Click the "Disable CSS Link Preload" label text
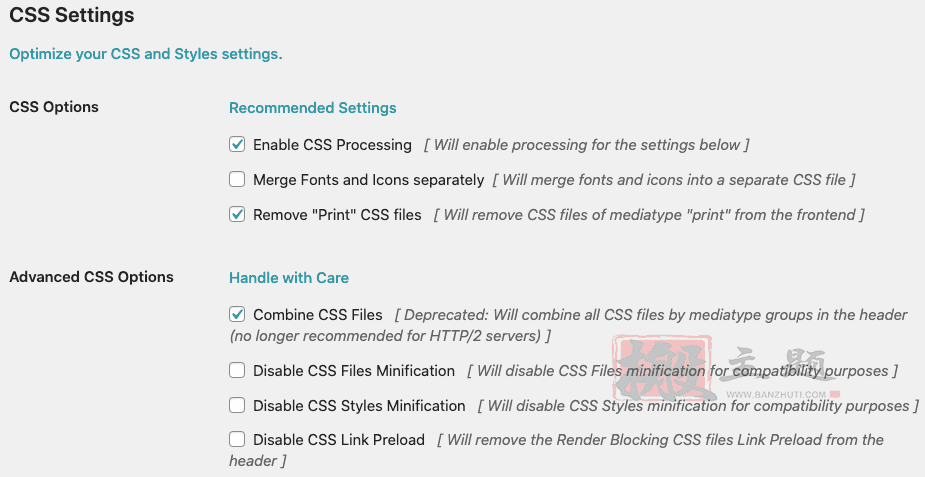The height and width of the screenshot is (477, 925). (339, 440)
